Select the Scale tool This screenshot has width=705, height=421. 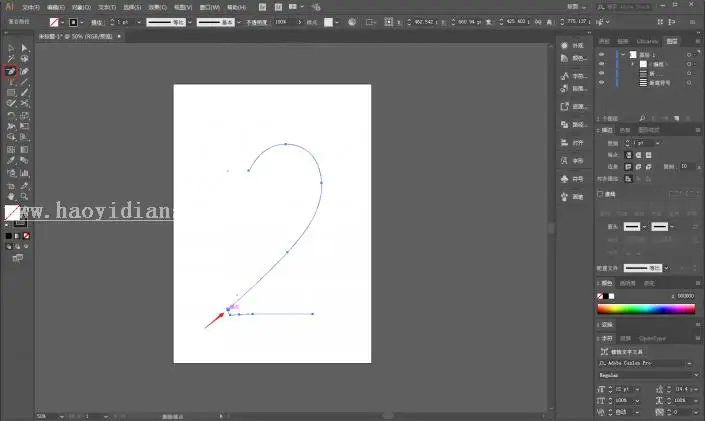coord(24,116)
